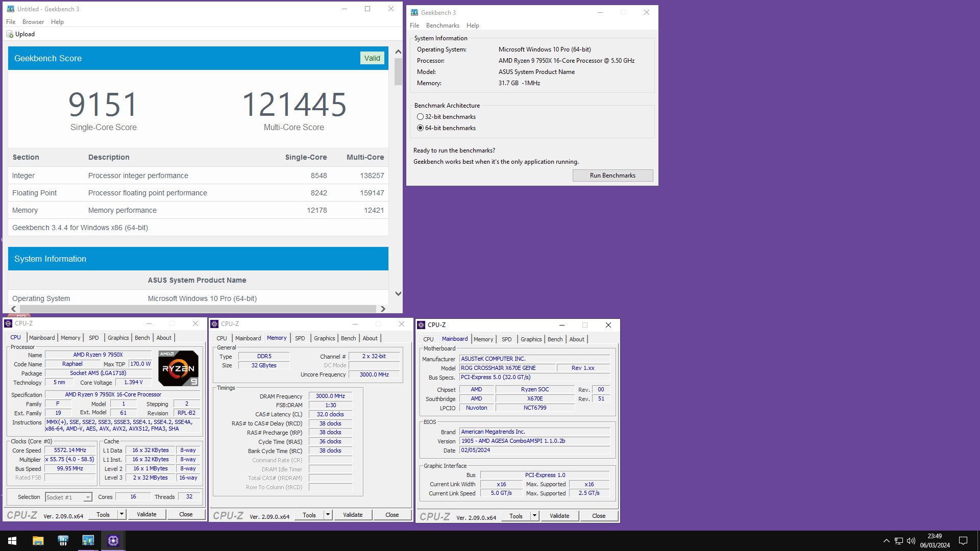Click the Geekbench 3 results window title icon
Screen dimensions: 980x551
tap(11, 9)
